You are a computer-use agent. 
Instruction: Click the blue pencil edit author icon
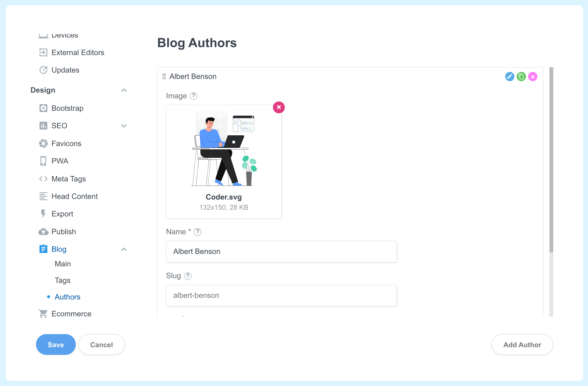(x=510, y=76)
